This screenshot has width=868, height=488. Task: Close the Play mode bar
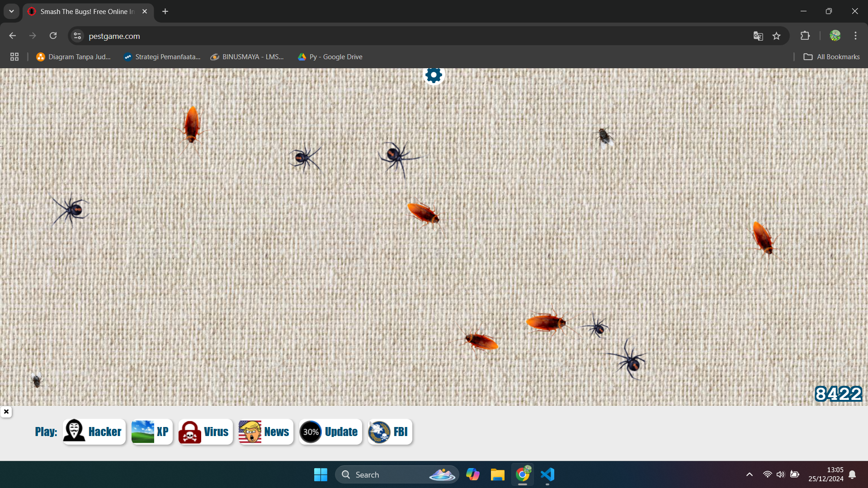tap(6, 412)
